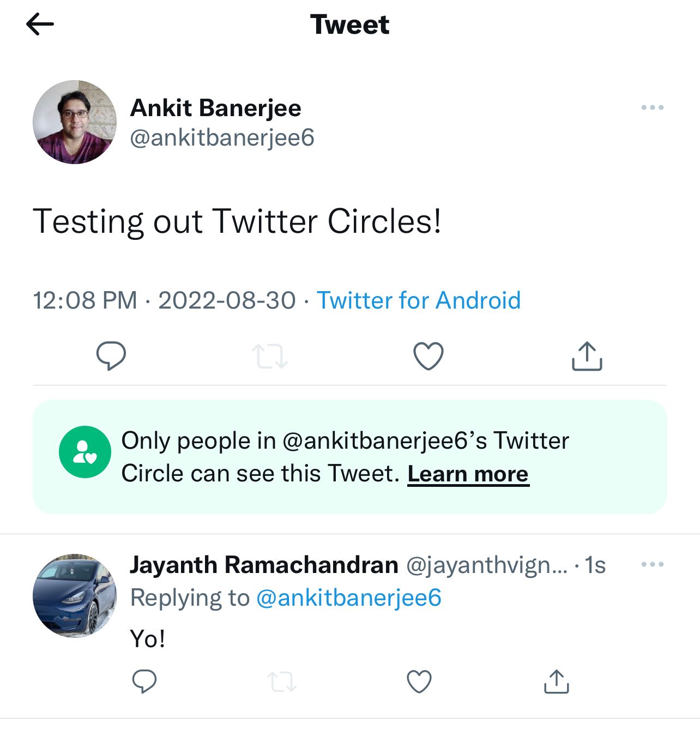Like the Testing out Twitter Circles tweet
This screenshot has width=700, height=736.
pos(429,356)
